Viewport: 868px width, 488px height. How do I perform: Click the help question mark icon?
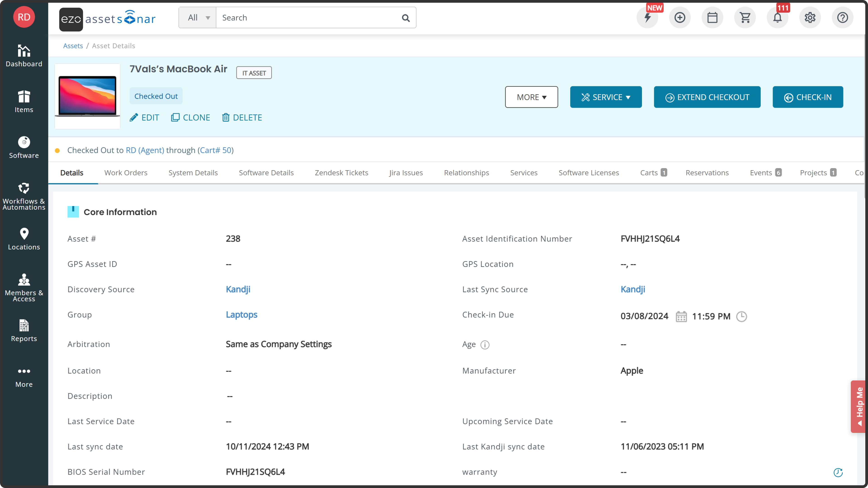[842, 18]
